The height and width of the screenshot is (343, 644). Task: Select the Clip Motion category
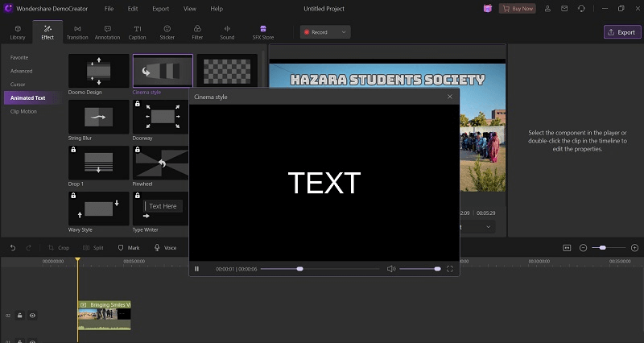pos(23,111)
